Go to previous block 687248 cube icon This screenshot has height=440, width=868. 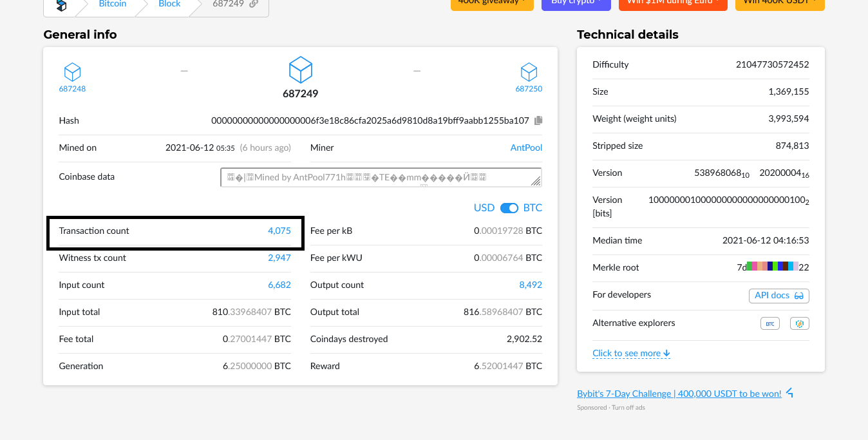(72, 72)
